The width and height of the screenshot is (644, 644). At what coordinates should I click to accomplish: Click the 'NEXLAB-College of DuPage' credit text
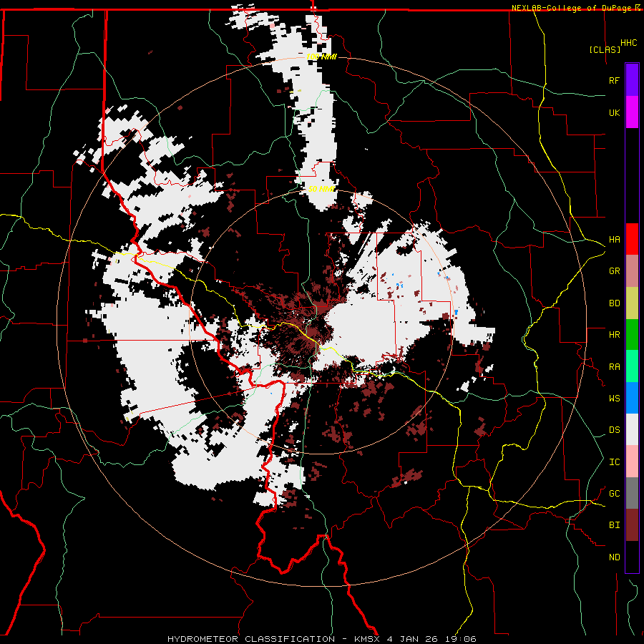tap(571, 8)
